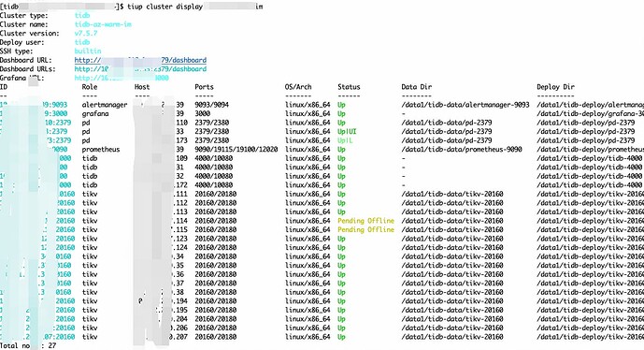
Task: Click the 'tiup cluster display' command text
Action: tap(165, 7)
